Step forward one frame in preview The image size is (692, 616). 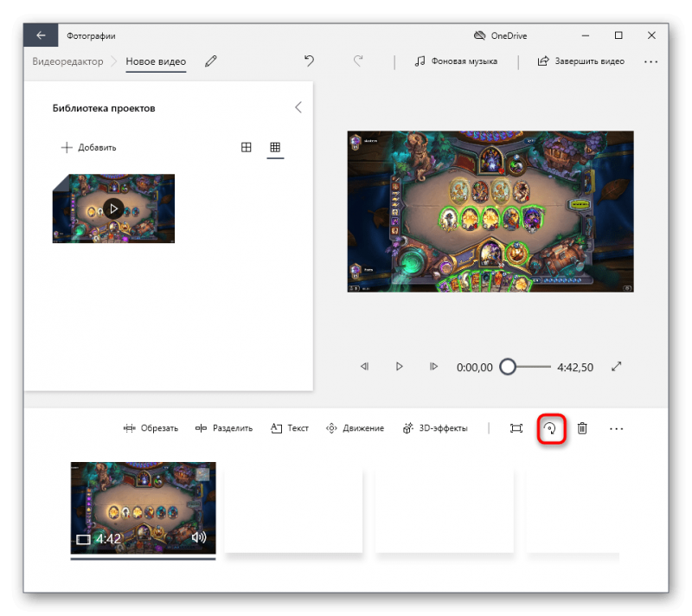tap(433, 366)
